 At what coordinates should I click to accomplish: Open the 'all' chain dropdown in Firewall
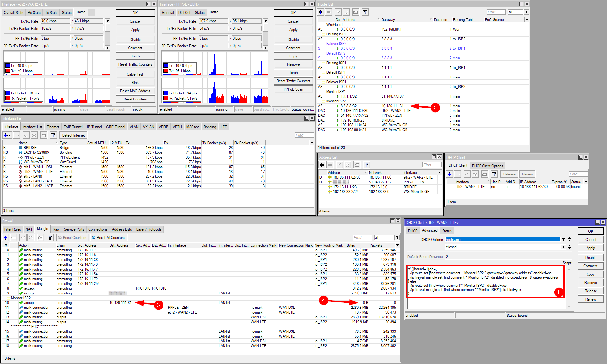[397, 238]
